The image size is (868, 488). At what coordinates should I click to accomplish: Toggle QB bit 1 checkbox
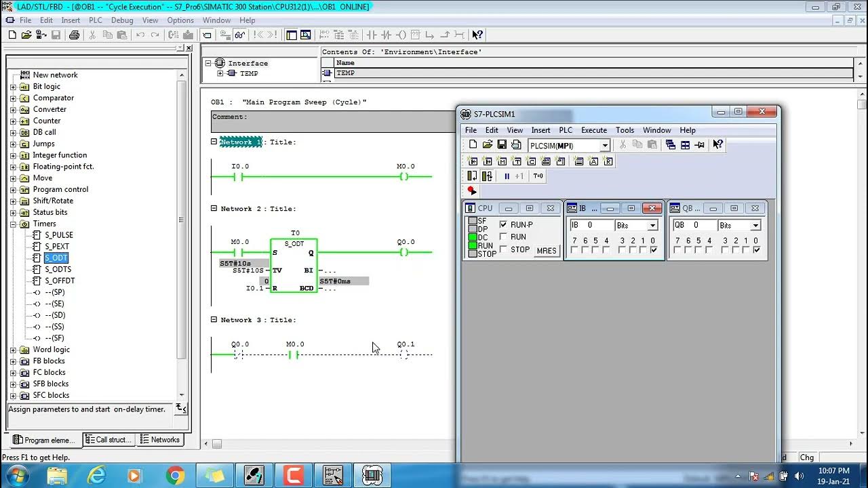tap(746, 250)
